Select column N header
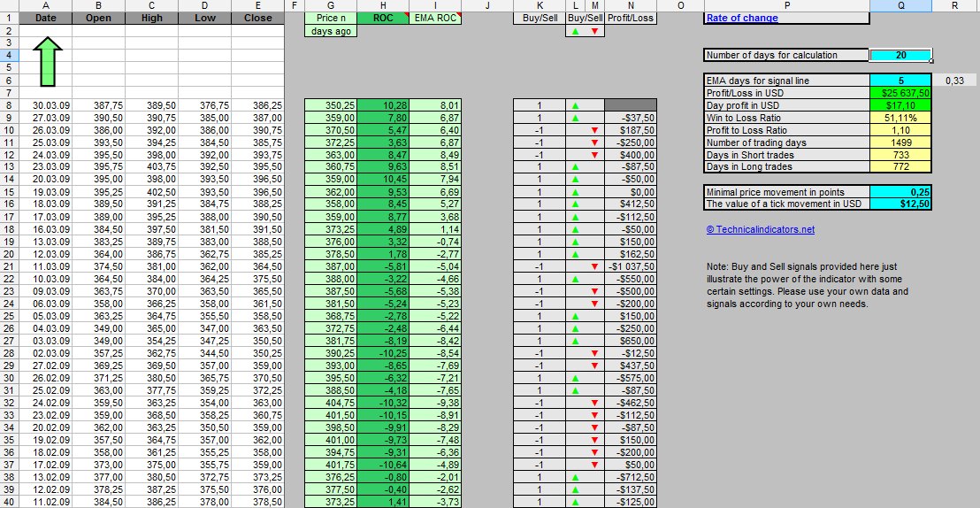 pos(632,5)
